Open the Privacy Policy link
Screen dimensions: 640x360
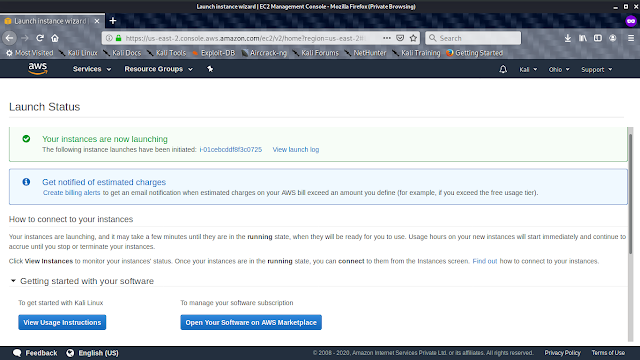coord(562,353)
